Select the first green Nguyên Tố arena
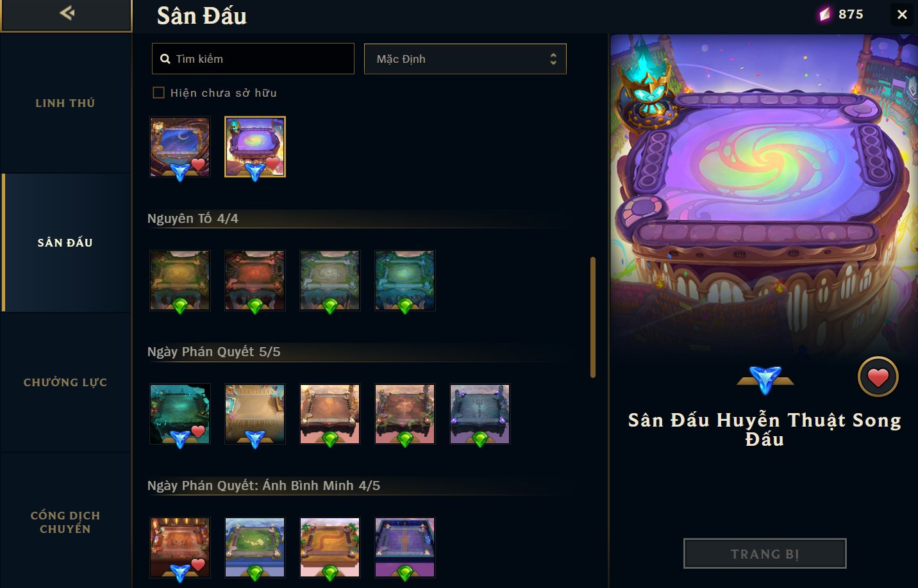This screenshot has height=588, width=918. [180, 281]
